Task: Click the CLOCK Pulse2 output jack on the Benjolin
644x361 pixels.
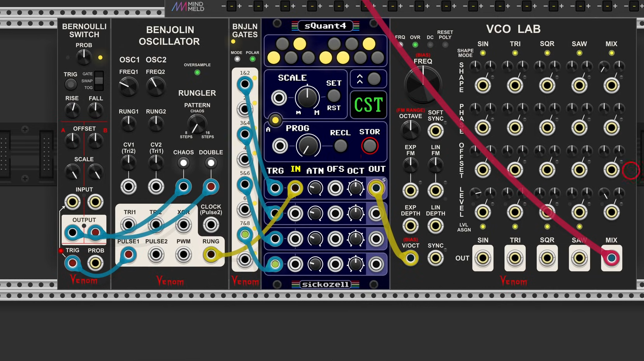Action: click(211, 224)
